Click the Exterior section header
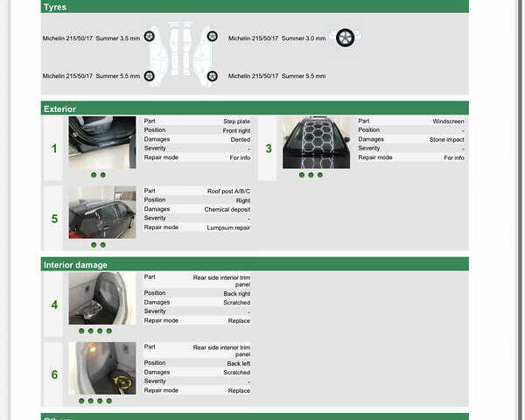Screen dimensions: 525x420 (255, 109)
